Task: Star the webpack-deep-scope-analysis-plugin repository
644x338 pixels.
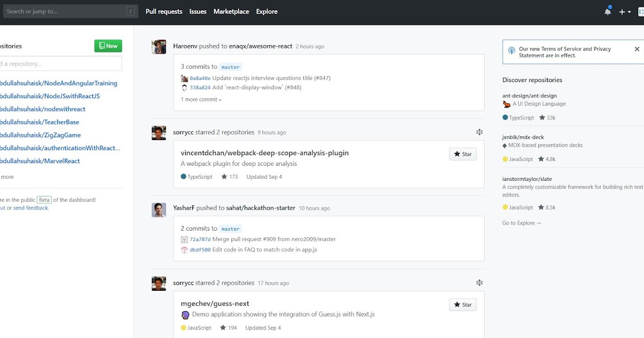Action: click(462, 154)
